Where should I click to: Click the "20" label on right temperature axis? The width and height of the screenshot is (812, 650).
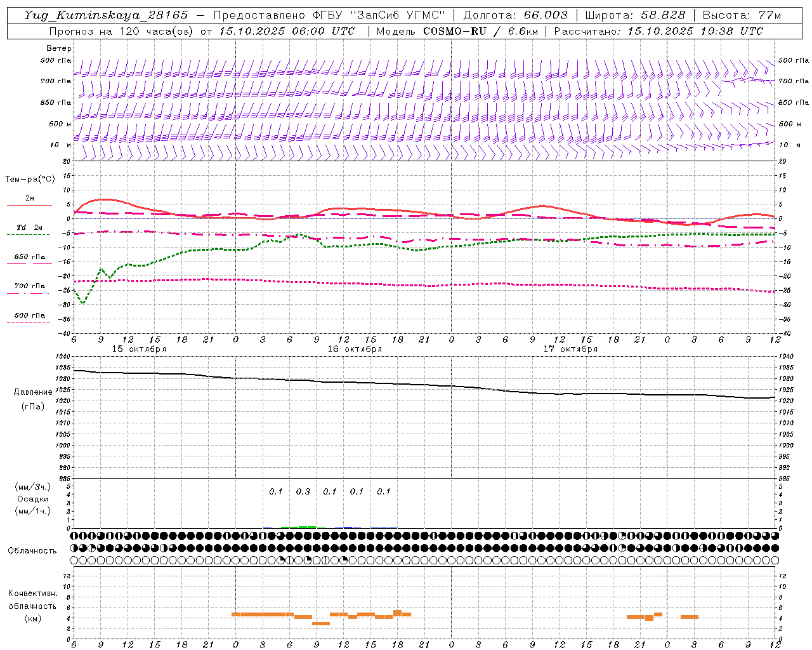pyautogui.click(x=782, y=161)
